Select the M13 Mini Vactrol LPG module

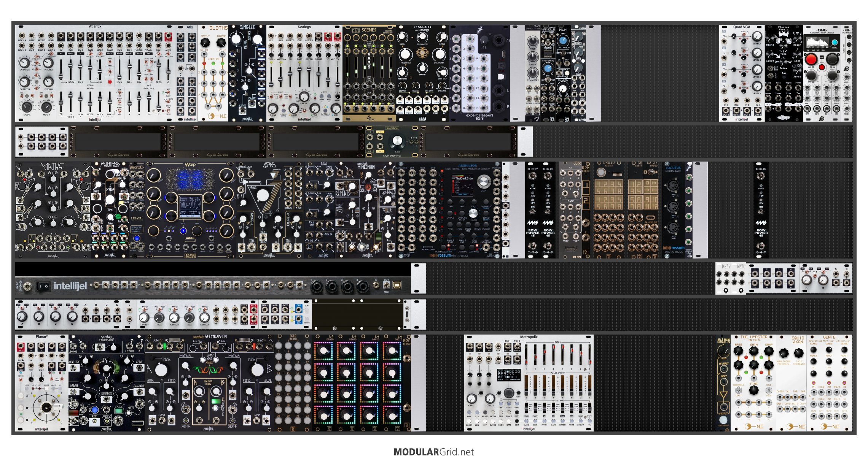(723, 383)
